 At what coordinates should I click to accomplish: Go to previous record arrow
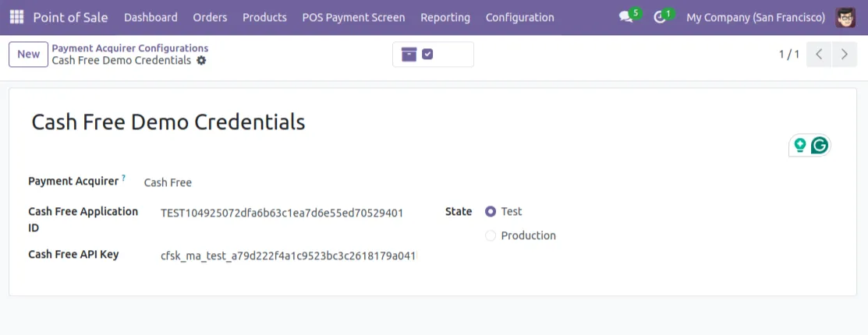pos(819,55)
